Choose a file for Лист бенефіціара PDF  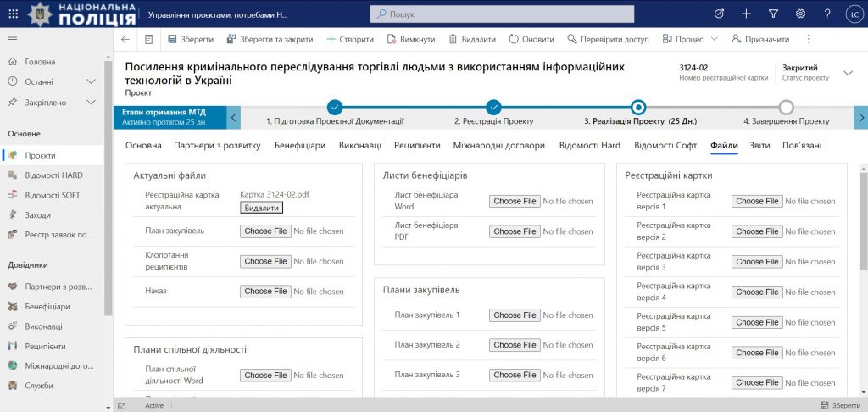pos(515,231)
